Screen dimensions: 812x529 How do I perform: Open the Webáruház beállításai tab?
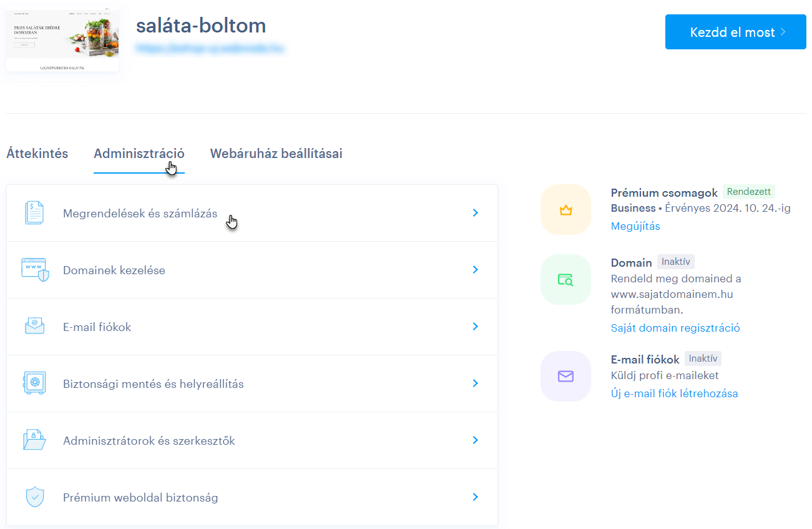pyautogui.click(x=276, y=154)
